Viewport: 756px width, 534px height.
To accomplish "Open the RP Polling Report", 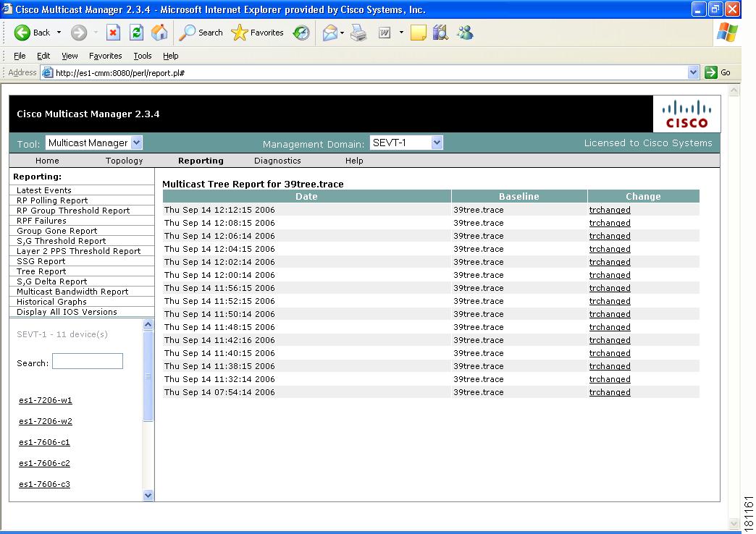I will pos(52,200).
